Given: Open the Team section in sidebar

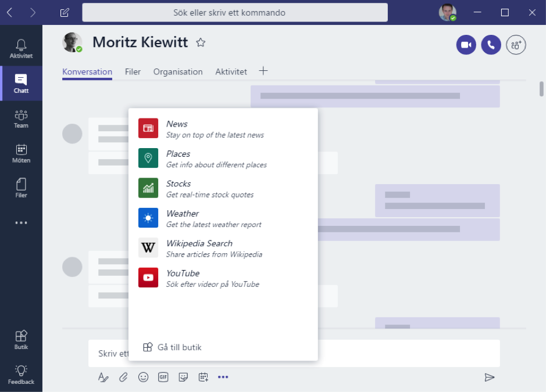Looking at the screenshot, I should (21, 118).
